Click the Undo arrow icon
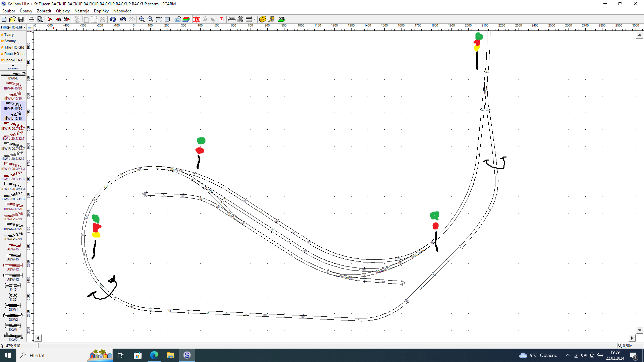The height and width of the screenshot is (362, 644). pos(123,19)
